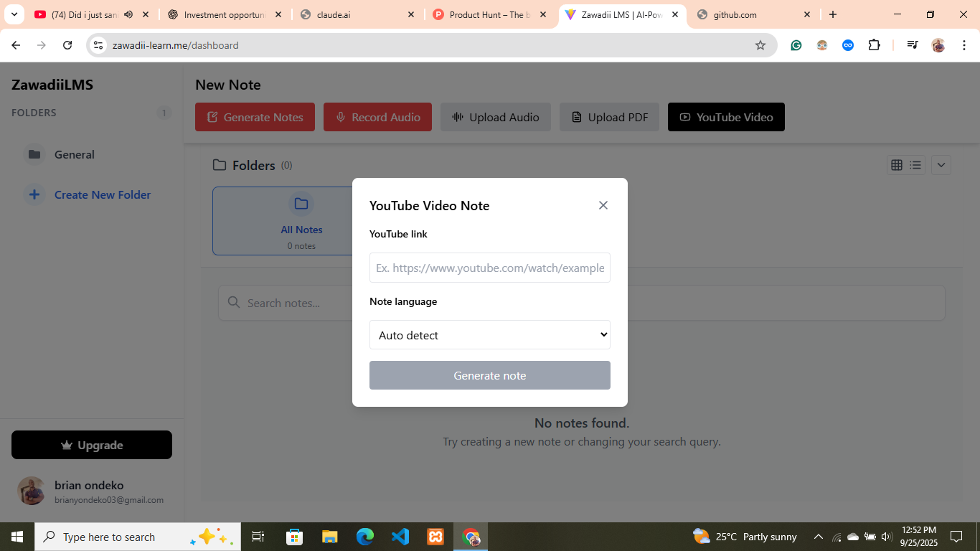980x551 pixels.
Task: Switch to the claude.ai tab
Action: pyautogui.click(x=357, y=14)
